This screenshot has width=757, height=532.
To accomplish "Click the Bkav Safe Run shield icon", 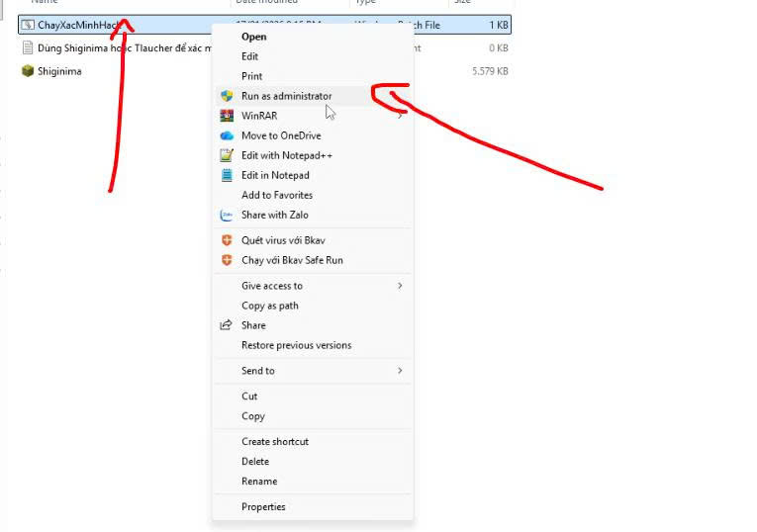I will 226,260.
